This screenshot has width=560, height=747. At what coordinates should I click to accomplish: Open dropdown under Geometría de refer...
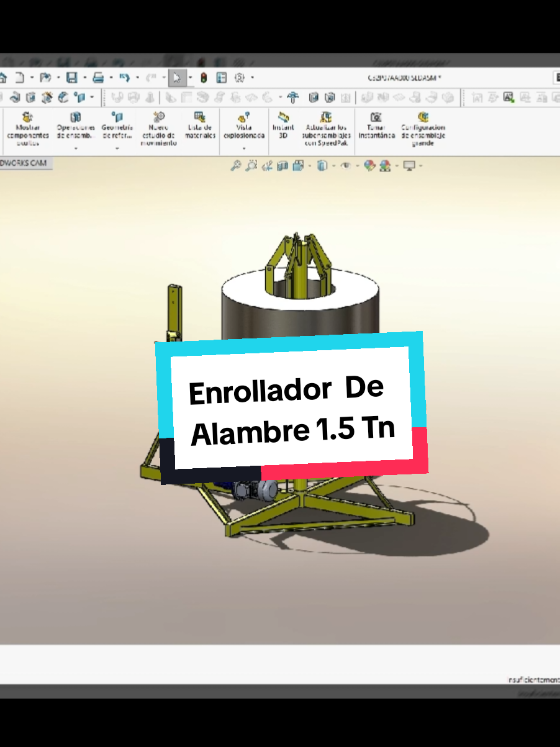coord(117,149)
